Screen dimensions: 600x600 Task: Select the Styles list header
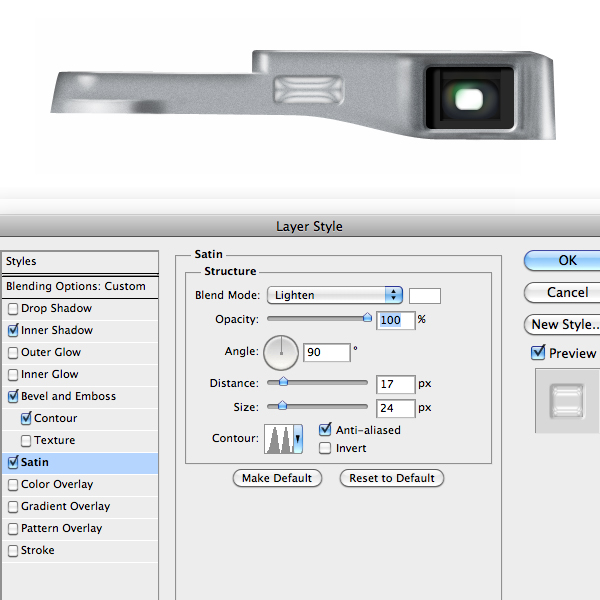pyautogui.click(x=80, y=262)
